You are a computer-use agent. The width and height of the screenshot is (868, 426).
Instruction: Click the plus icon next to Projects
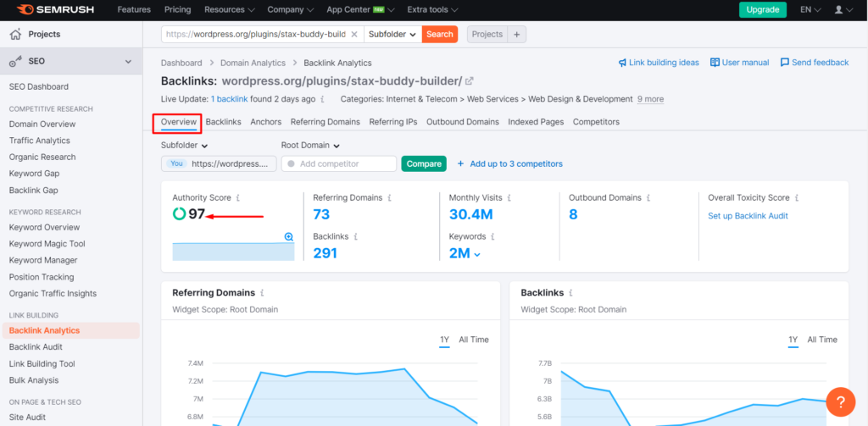point(516,35)
